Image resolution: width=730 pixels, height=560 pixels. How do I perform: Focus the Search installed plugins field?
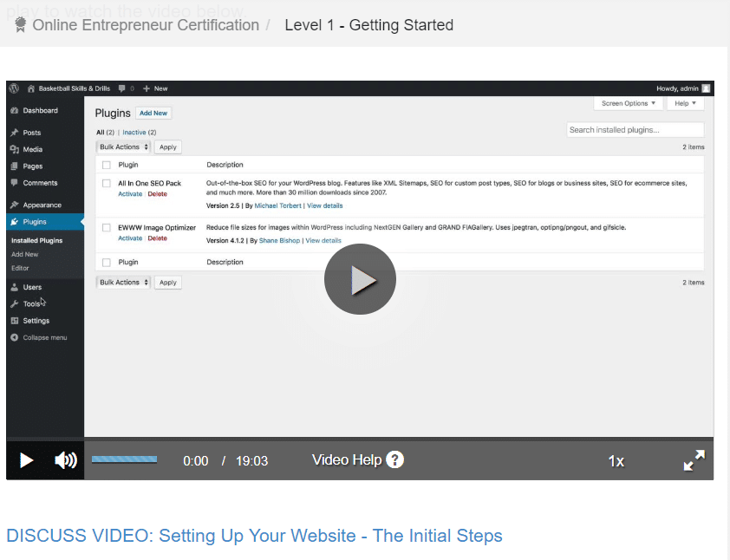(635, 130)
